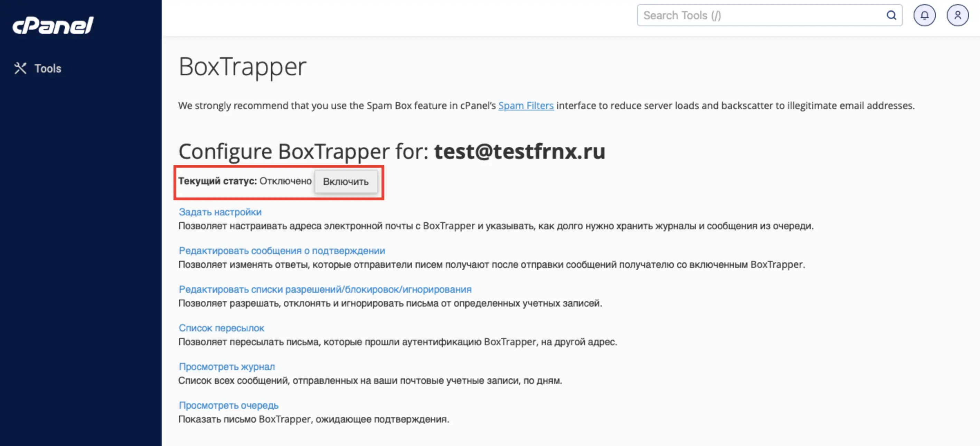Open the user account avatar menu

[x=958, y=15]
